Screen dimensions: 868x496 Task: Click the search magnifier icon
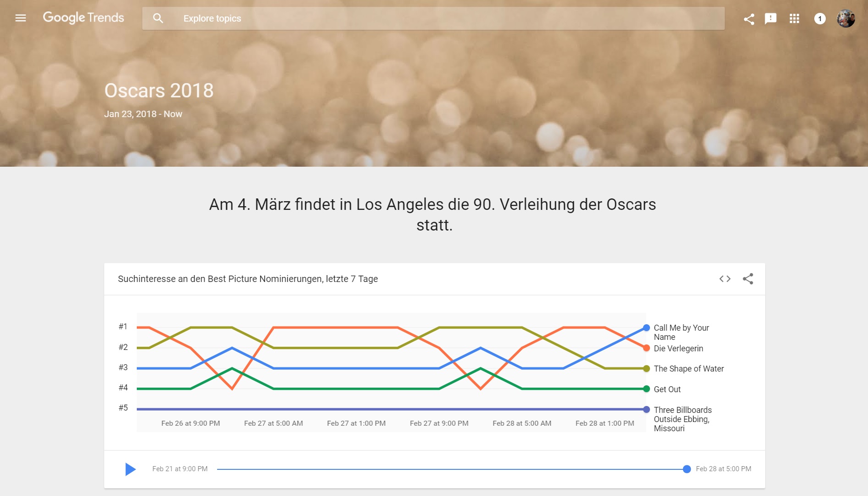(158, 18)
